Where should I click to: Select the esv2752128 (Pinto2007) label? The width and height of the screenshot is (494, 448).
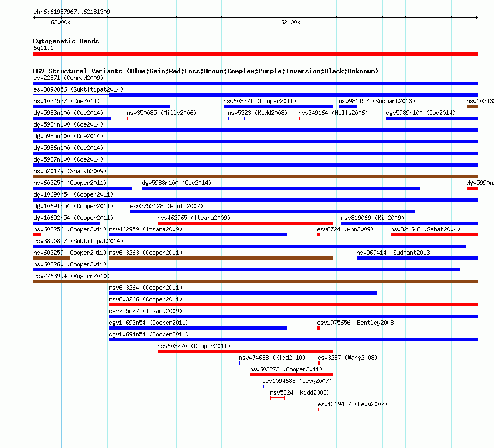pyautogui.click(x=167, y=206)
